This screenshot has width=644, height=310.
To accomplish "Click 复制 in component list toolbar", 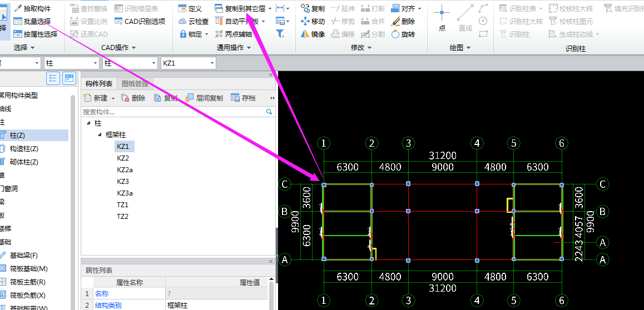I will (166, 98).
